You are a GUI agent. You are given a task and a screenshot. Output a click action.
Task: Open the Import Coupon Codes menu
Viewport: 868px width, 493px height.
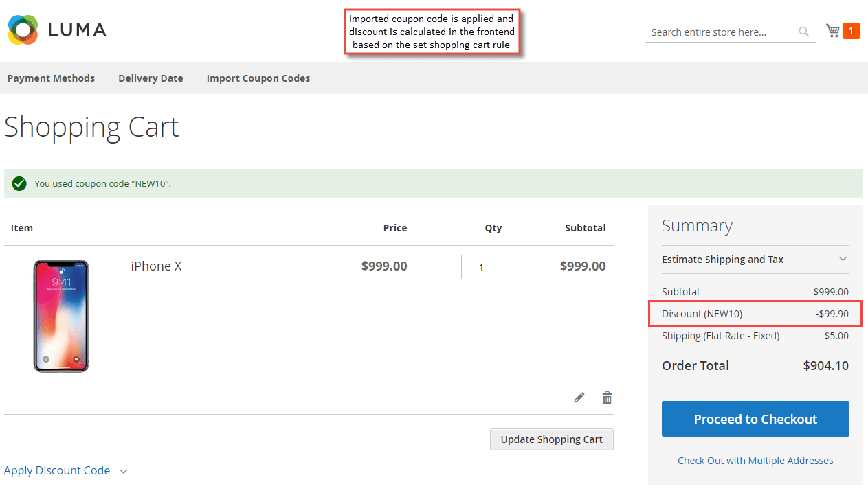point(258,78)
